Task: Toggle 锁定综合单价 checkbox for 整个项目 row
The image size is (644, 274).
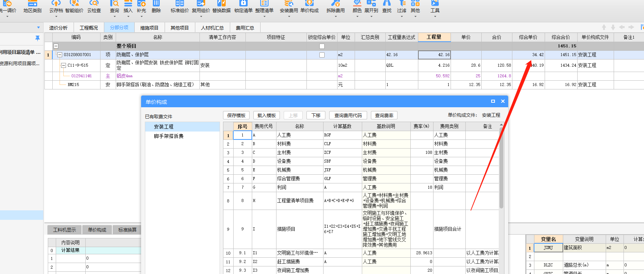Action: coord(322,46)
